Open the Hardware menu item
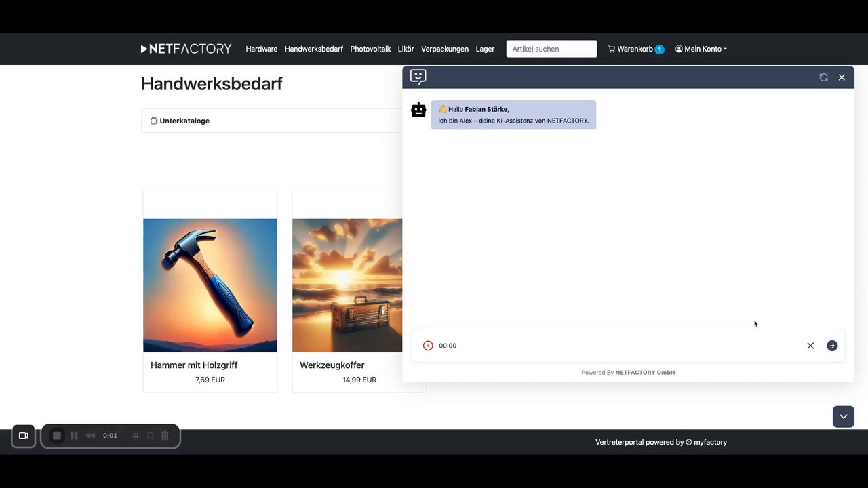This screenshot has width=868, height=488. (261, 49)
